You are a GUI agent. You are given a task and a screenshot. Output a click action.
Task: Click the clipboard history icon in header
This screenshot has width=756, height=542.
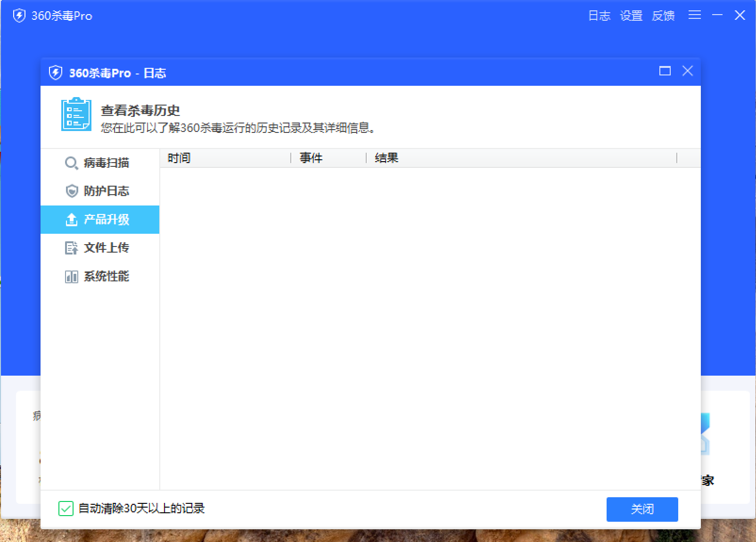76,115
